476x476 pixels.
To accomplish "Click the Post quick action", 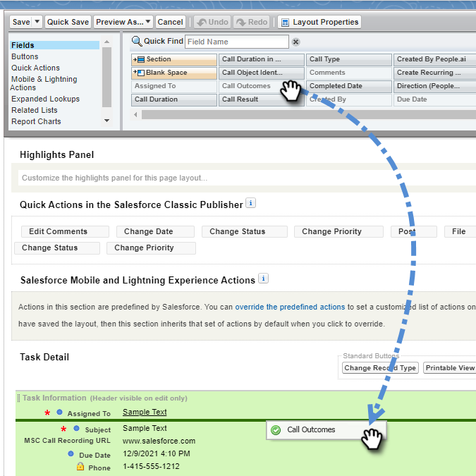I will (414, 231).
